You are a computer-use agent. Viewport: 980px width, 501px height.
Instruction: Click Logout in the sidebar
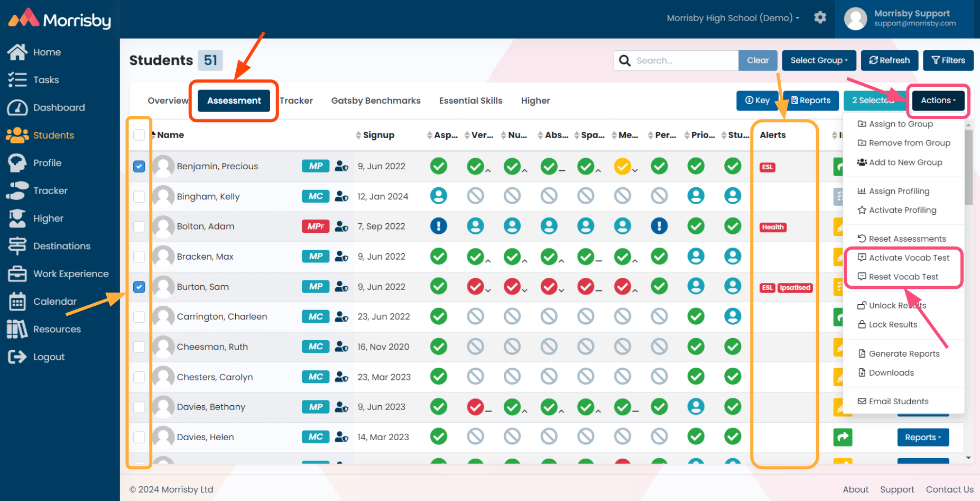(x=36, y=357)
